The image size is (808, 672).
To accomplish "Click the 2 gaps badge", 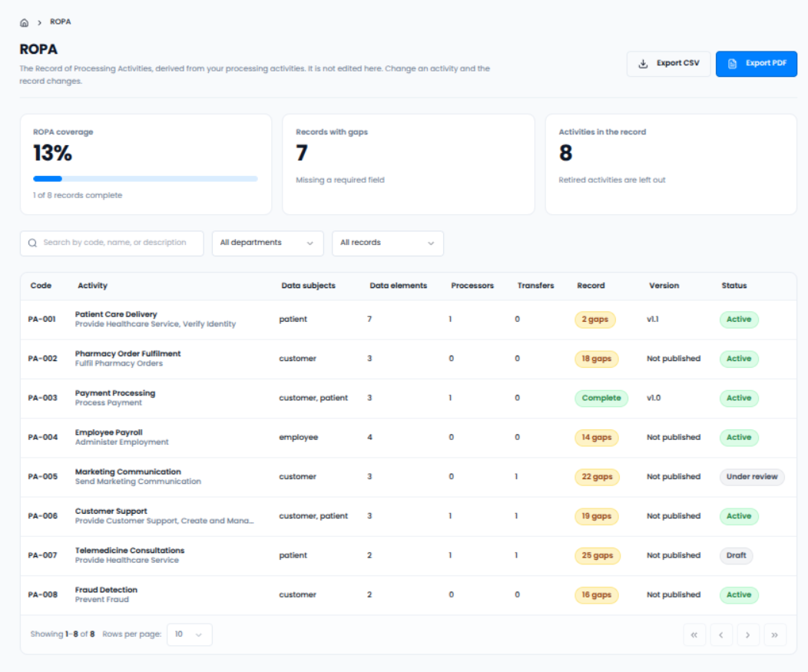I will (x=594, y=319).
